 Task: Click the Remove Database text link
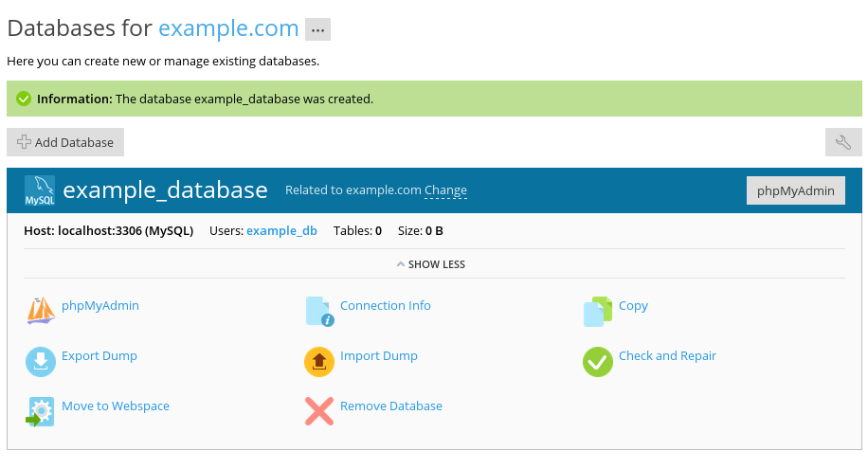390,406
